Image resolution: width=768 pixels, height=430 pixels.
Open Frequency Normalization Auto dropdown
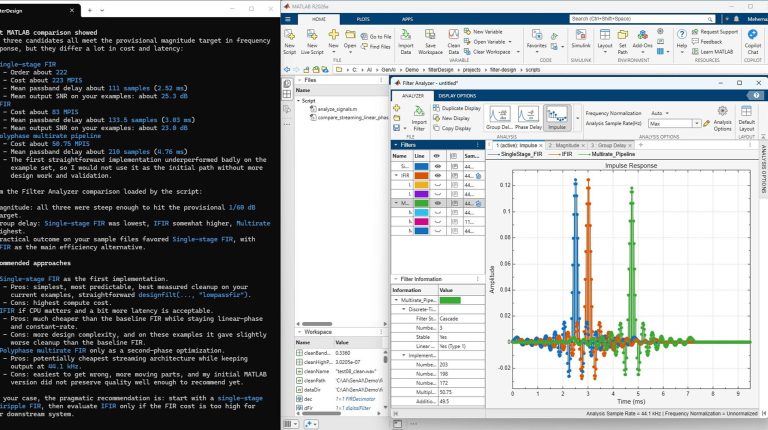point(660,113)
